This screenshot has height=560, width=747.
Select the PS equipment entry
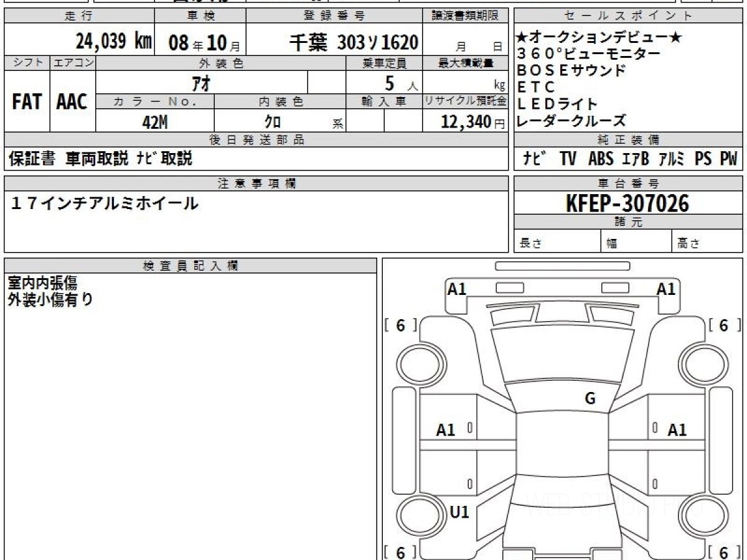703,159
